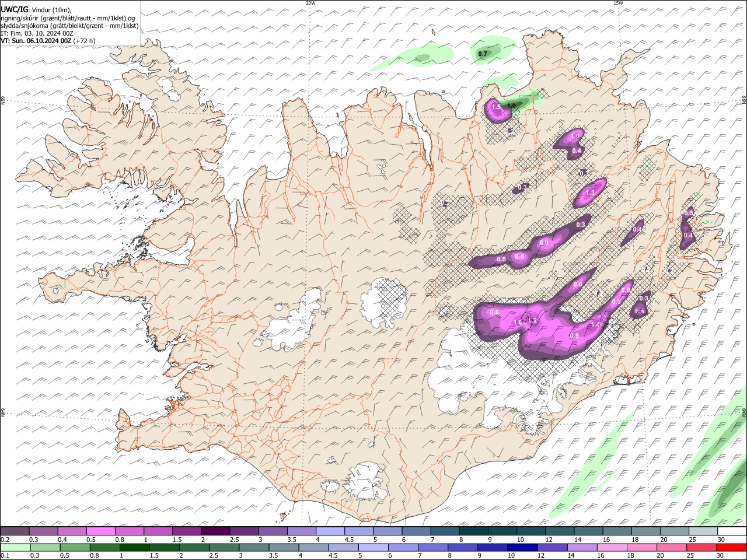Select the dark purple upper legend swatch at 2
Screen dimensions: 747x560
215,531
